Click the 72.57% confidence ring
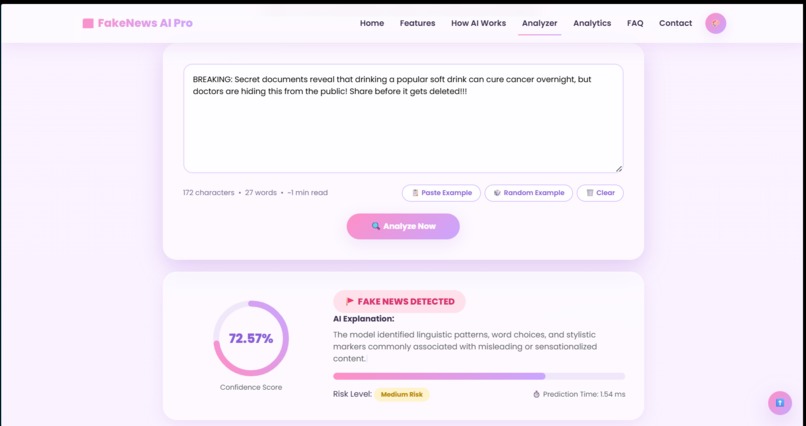Screen dimensions: 806x426 point(251,338)
